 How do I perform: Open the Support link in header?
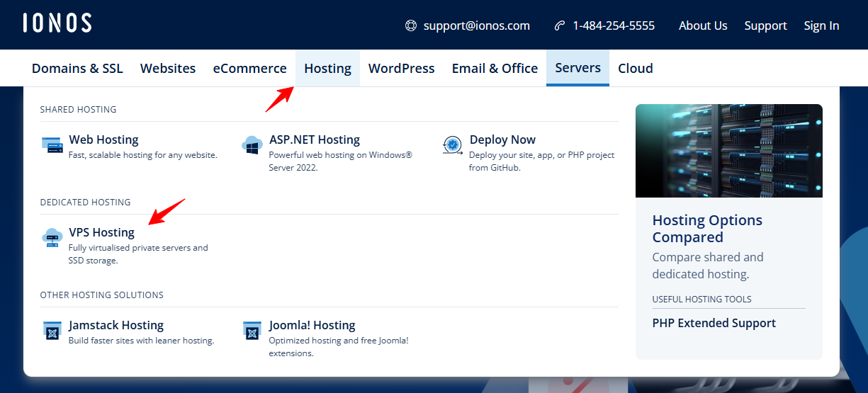click(765, 25)
